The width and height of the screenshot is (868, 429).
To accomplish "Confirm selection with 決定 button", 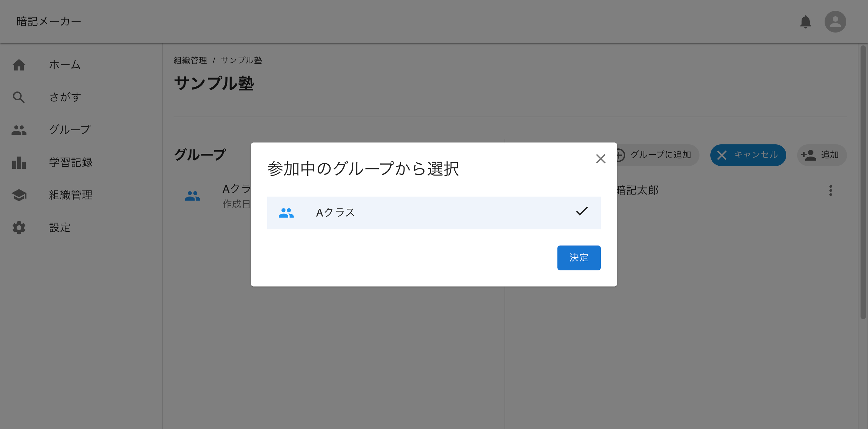I will 579,258.
